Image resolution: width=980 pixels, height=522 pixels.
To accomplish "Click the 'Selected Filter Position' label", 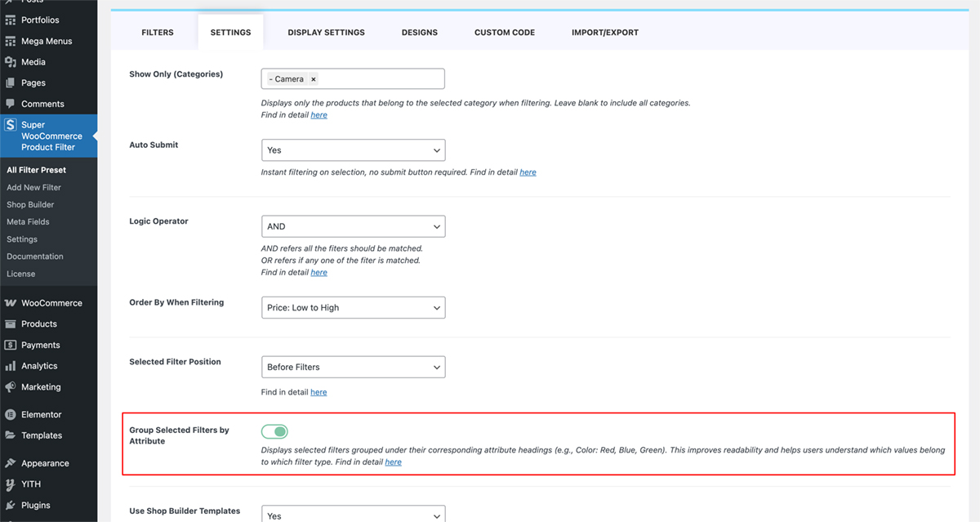I will pyautogui.click(x=175, y=362).
